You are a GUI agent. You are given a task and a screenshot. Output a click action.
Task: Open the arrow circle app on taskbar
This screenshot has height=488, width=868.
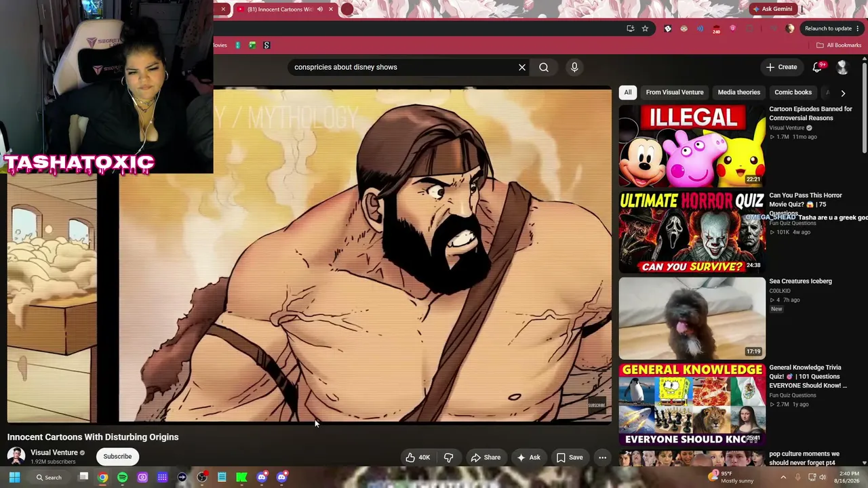182,477
